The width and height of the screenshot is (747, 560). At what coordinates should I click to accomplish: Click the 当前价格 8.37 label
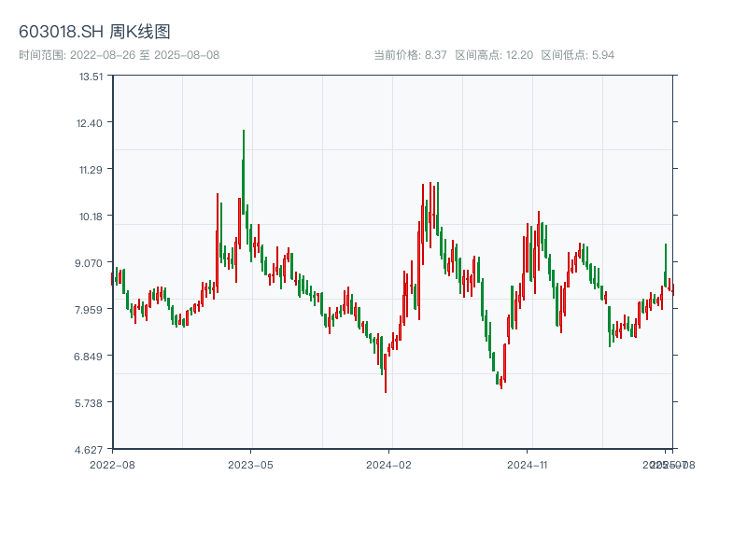tap(410, 55)
